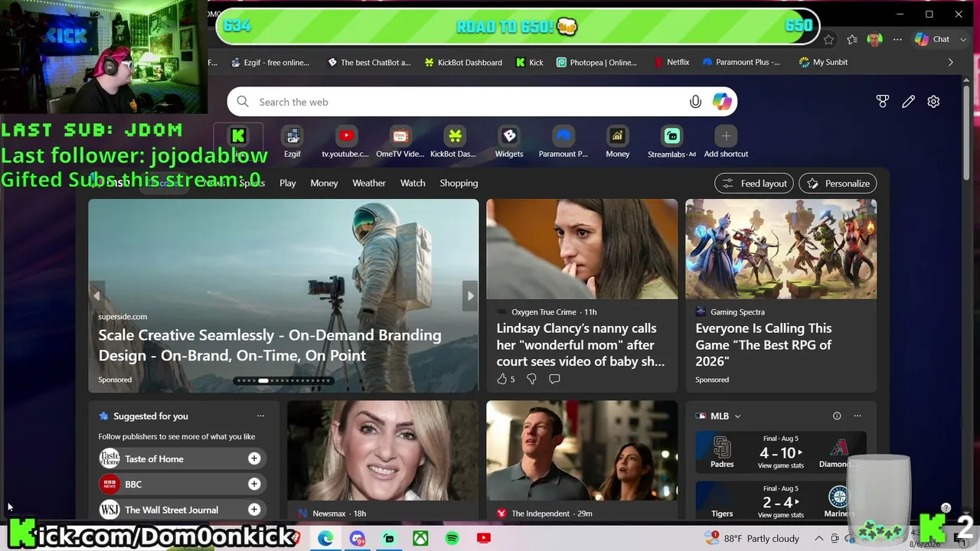Expand the MLB league dropdown
The width and height of the screenshot is (980, 551).
[737, 416]
